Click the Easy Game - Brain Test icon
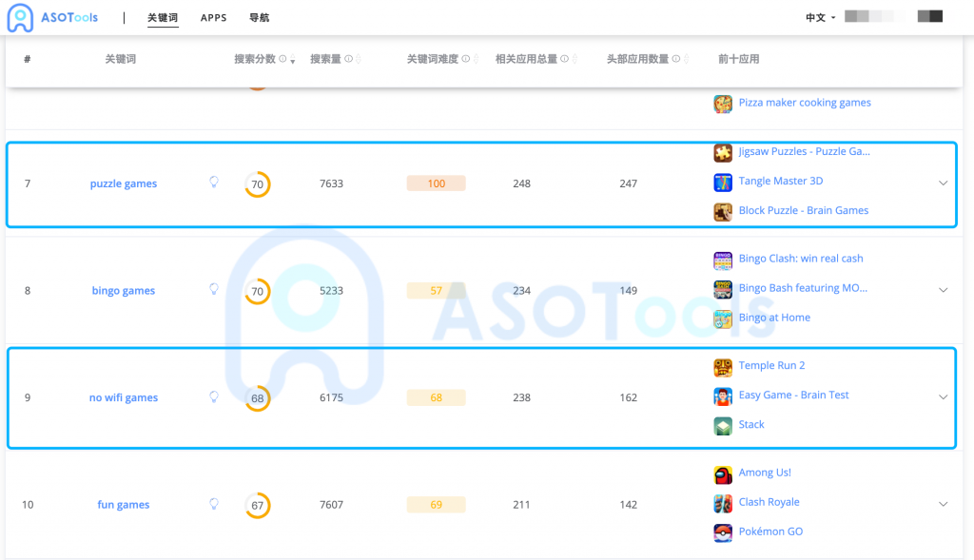The width and height of the screenshot is (974, 560). click(723, 396)
